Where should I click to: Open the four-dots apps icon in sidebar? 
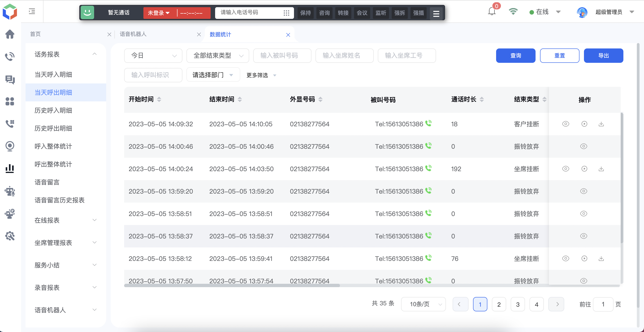coord(10,101)
